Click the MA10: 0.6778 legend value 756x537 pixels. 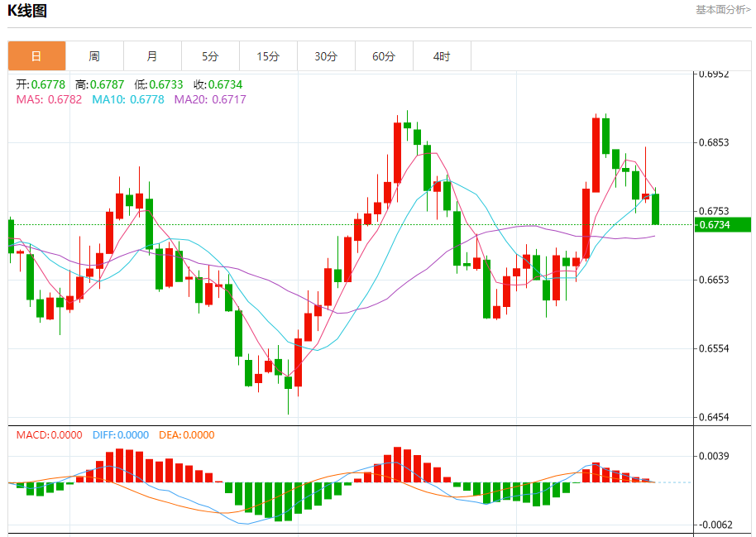click(x=128, y=99)
